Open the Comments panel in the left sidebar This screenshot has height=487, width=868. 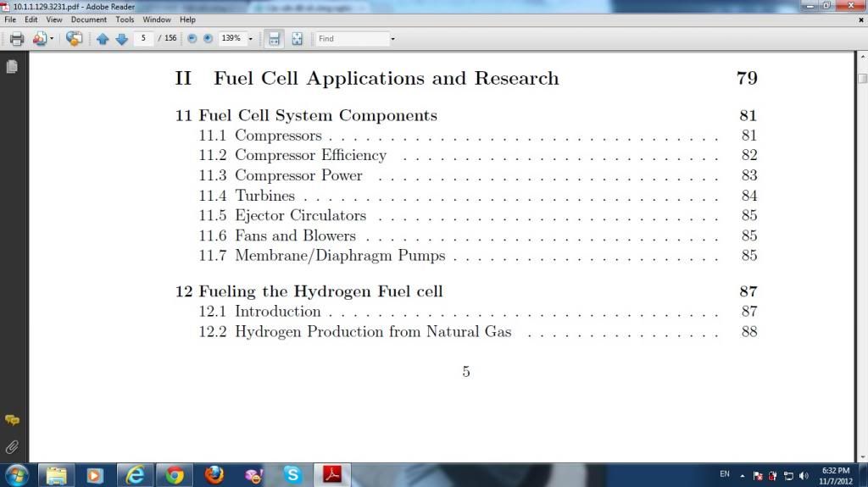coord(12,420)
